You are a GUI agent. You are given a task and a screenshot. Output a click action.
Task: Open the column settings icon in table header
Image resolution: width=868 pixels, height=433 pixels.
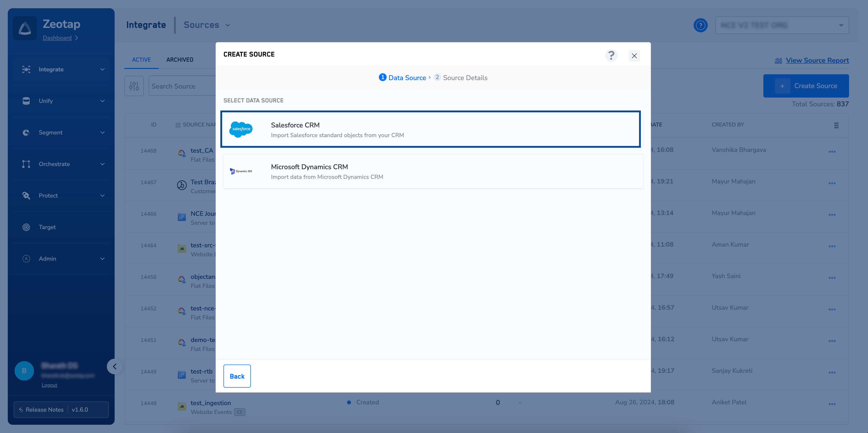836,125
